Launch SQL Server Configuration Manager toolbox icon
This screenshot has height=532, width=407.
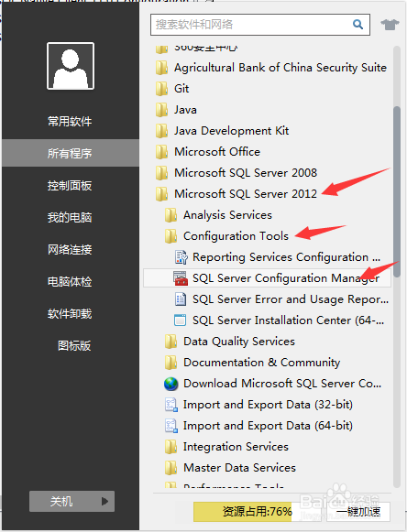click(x=181, y=278)
